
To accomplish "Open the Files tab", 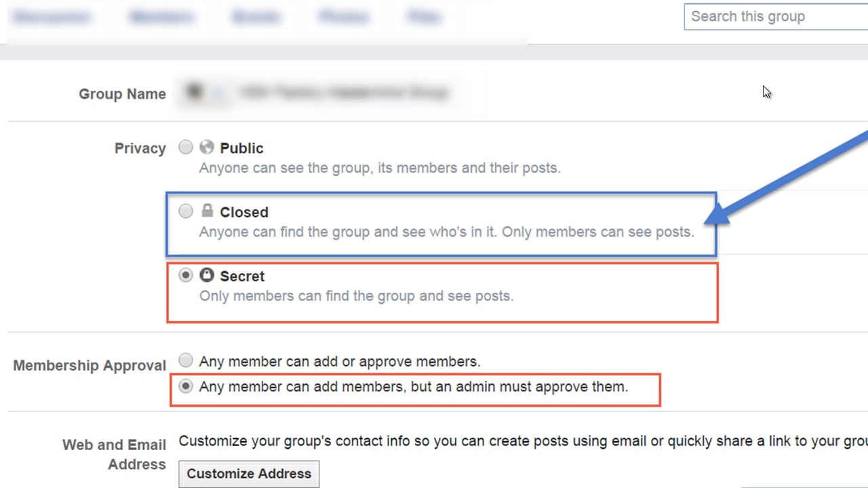I will coord(424,16).
